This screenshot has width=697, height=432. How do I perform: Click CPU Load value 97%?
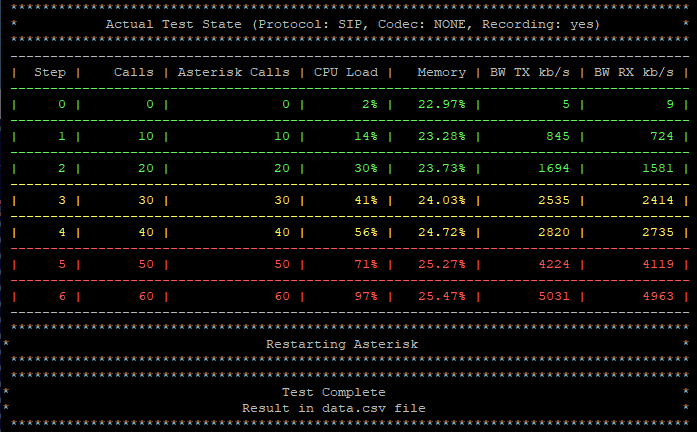click(366, 296)
